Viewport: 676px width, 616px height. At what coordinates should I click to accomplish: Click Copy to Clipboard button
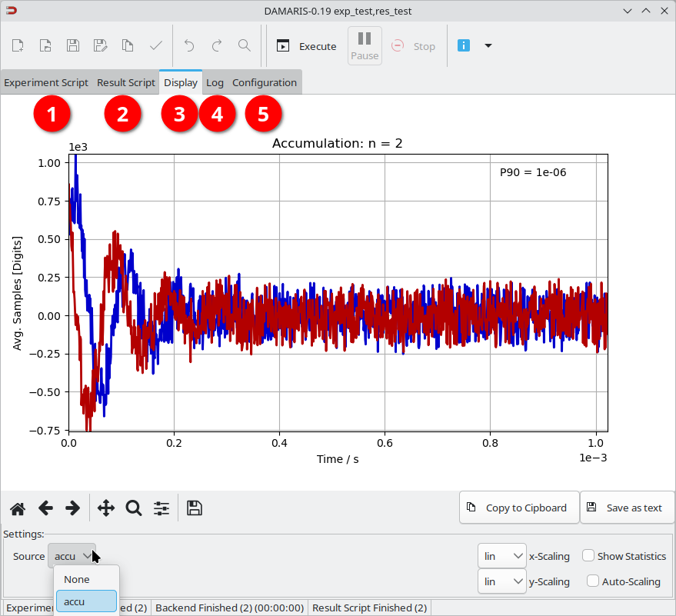(x=519, y=508)
